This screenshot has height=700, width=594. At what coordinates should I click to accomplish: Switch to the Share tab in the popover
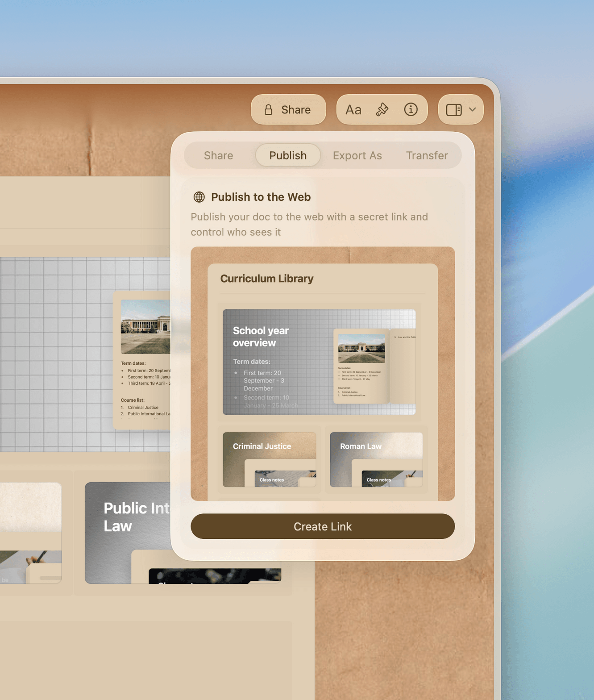(x=218, y=155)
